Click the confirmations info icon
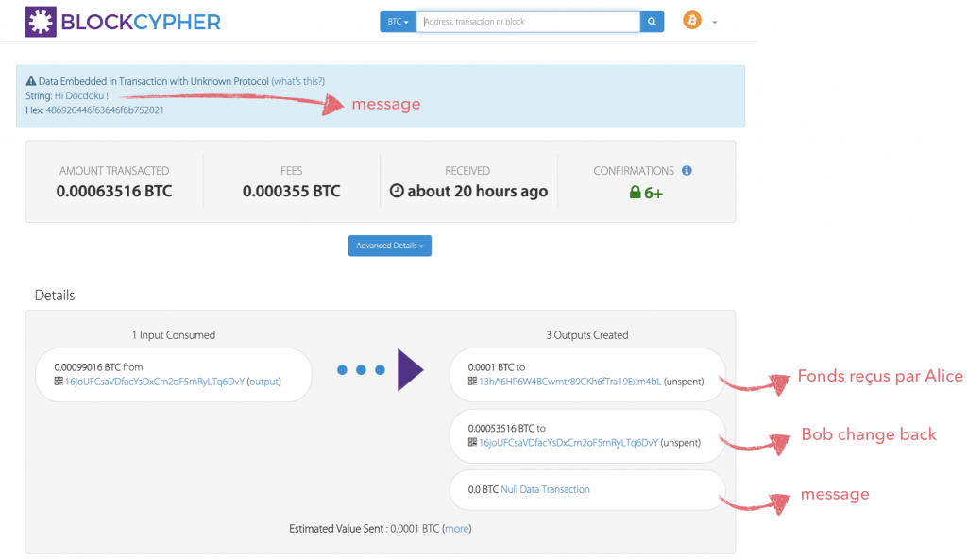The width and height of the screenshot is (967, 560). (687, 171)
